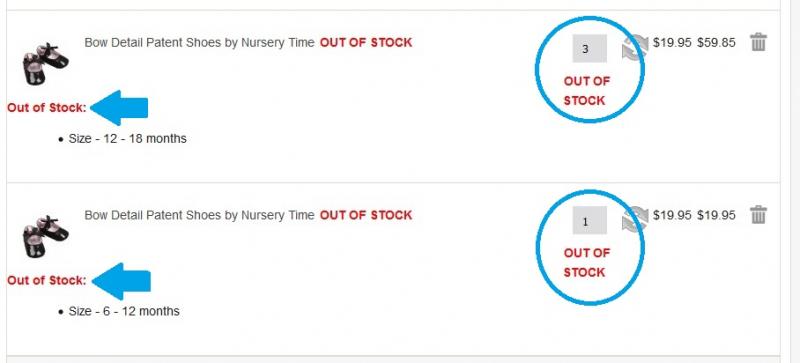This screenshot has height=363, width=800.
Task: Refresh quantity for the 12 - 18 months item
Action: click(634, 47)
